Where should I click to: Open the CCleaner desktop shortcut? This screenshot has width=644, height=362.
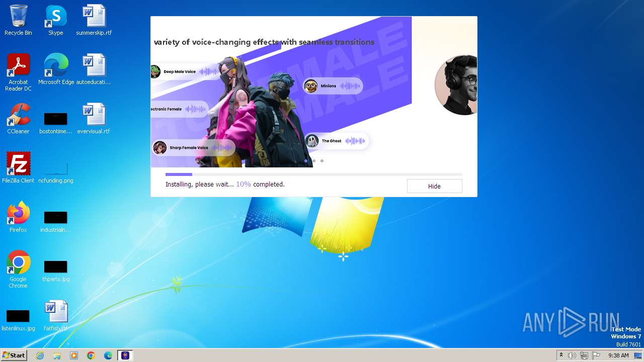point(18,119)
